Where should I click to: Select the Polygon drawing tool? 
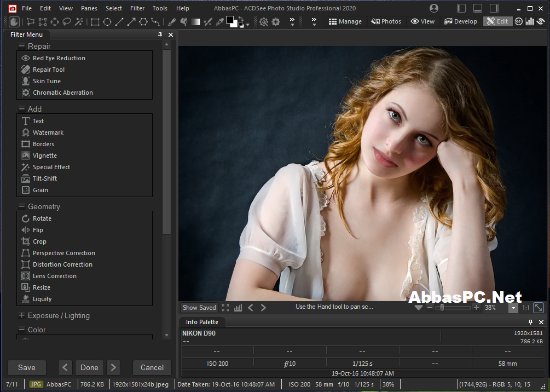click(143, 22)
